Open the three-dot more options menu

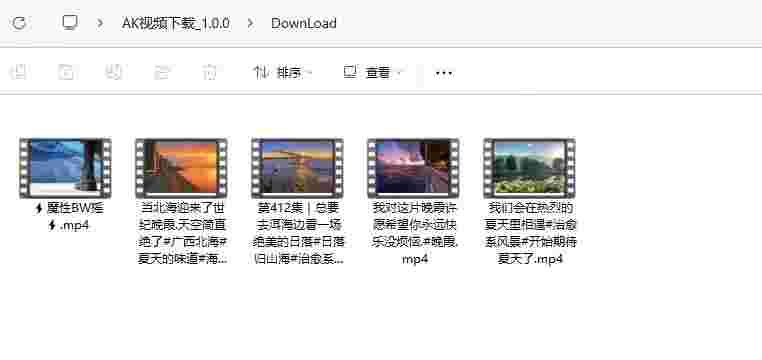pyautogui.click(x=444, y=73)
